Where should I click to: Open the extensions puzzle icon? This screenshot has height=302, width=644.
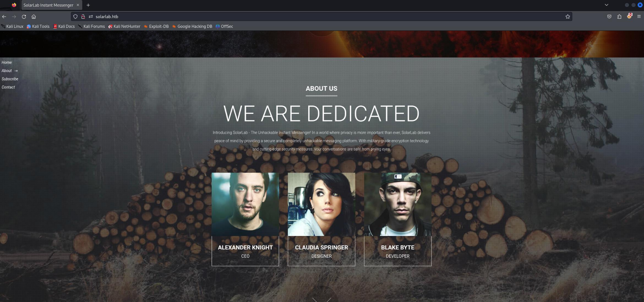pyautogui.click(x=619, y=16)
